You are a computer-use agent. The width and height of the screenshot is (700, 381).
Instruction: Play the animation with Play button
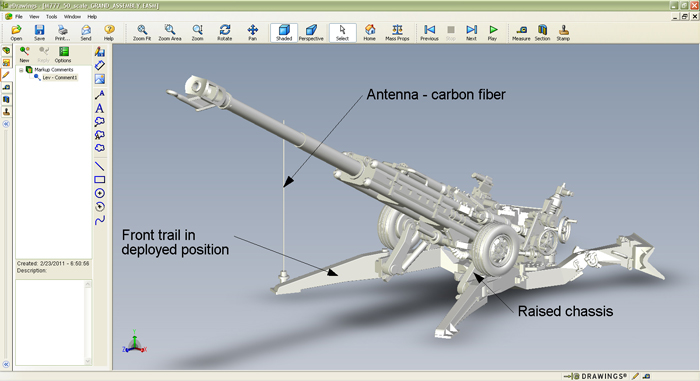point(492,33)
